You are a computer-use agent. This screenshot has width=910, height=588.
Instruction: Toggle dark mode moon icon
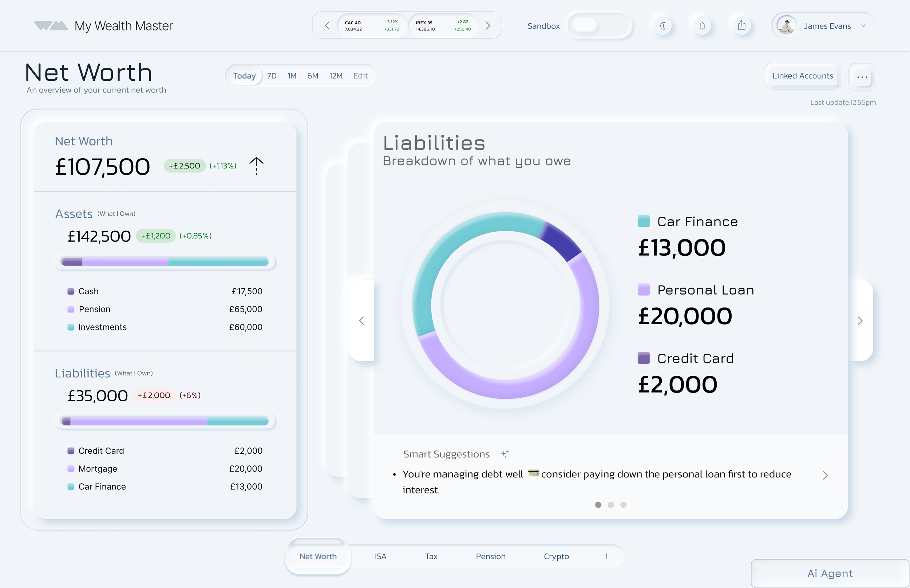[x=663, y=26]
